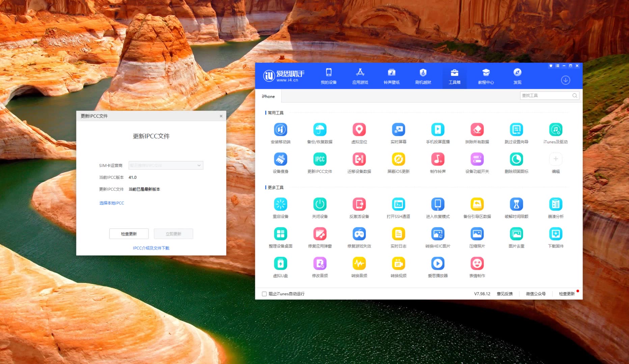The width and height of the screenshot is (629, 364).
Task: Open 整理设备桌面 tool
Action: 280,234
